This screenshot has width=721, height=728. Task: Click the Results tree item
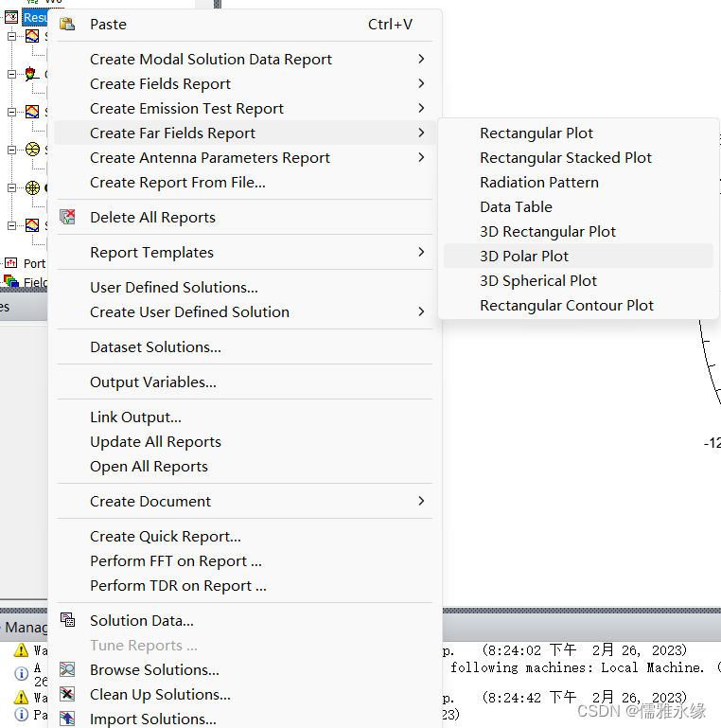pyautogui.click(x=35, y=18)
